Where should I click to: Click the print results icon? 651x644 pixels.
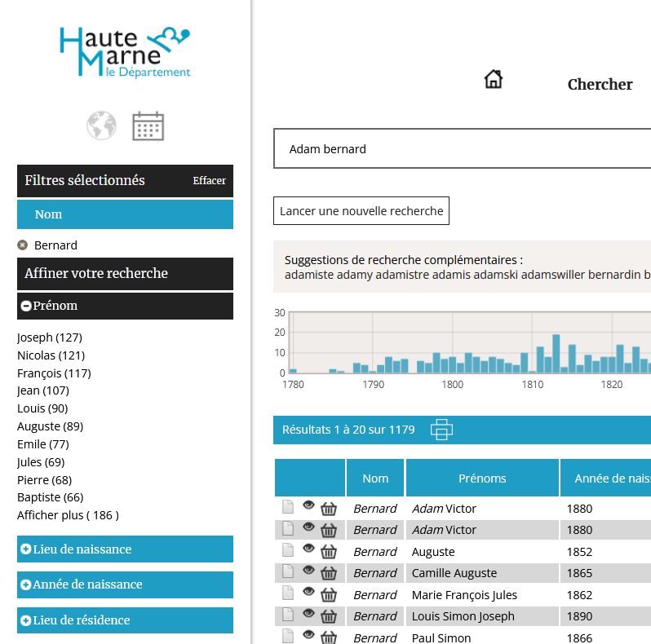coord(441,430)
